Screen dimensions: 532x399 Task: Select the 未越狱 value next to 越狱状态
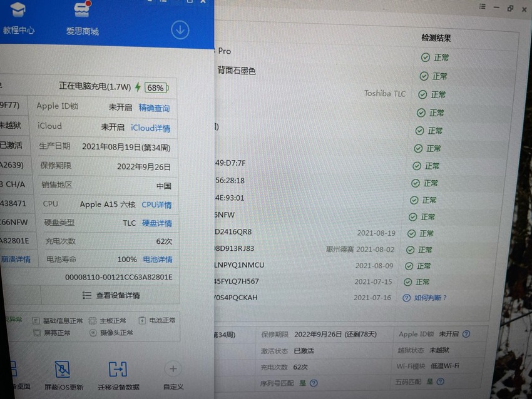(x=439, y=350)
